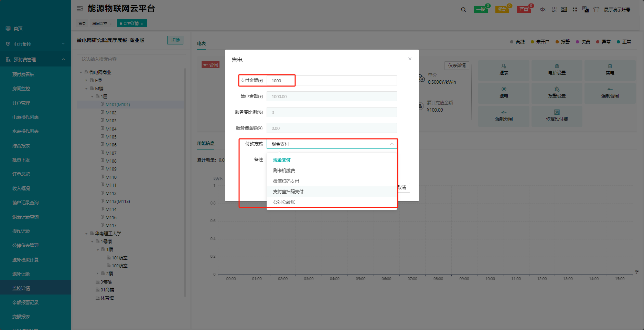Enter fullscreen using the expand icon
644x330 pixels.
[575, 10]
